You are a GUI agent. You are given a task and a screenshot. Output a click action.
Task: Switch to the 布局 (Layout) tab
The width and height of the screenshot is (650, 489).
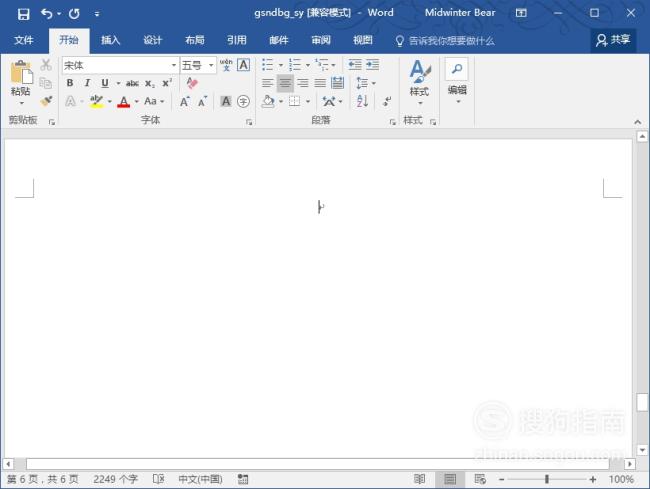(194, 40)
